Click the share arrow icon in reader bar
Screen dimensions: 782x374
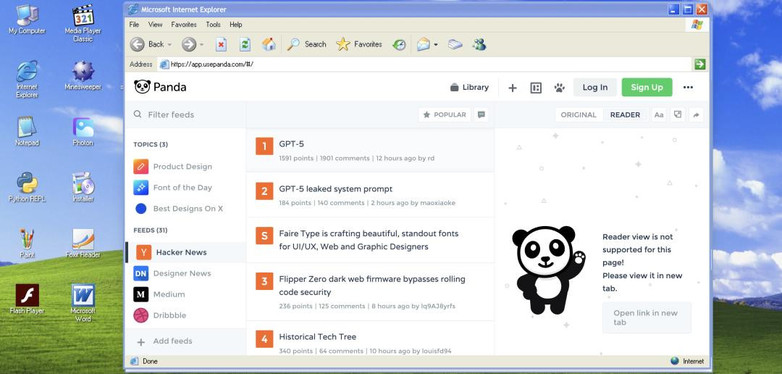(696, 115)
